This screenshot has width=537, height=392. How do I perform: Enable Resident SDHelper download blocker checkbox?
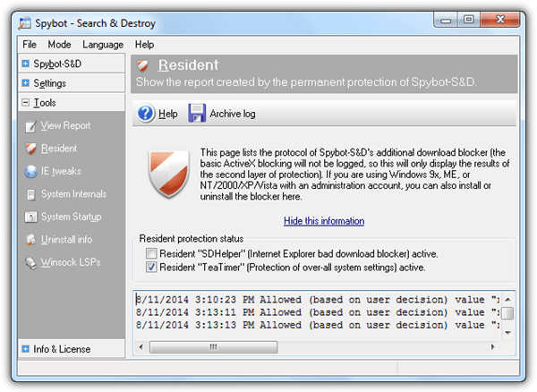coord(151,253)
